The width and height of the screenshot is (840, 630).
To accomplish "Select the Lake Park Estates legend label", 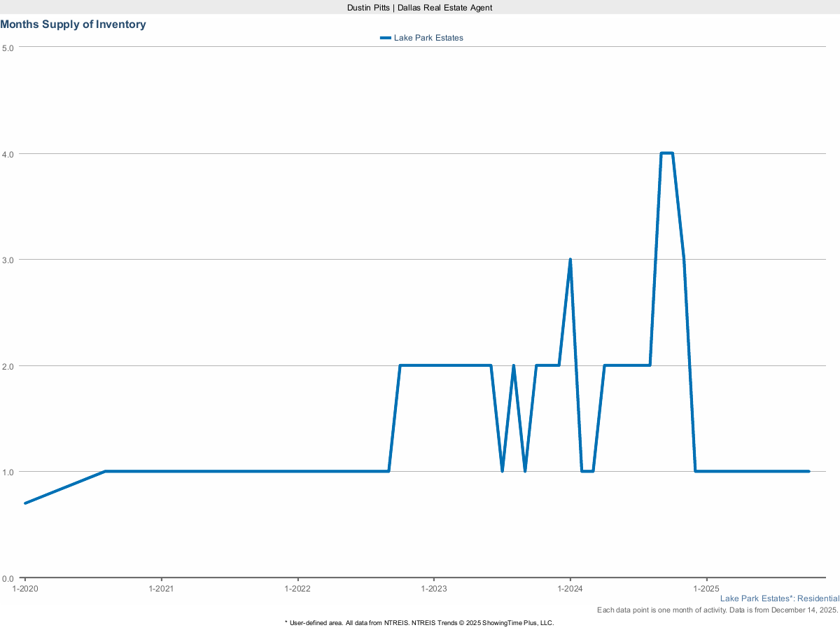I will (428, 38).
